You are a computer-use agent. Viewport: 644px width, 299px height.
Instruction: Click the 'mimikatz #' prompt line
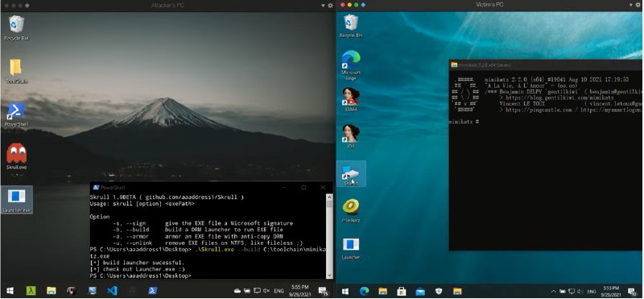coord(464,122)
